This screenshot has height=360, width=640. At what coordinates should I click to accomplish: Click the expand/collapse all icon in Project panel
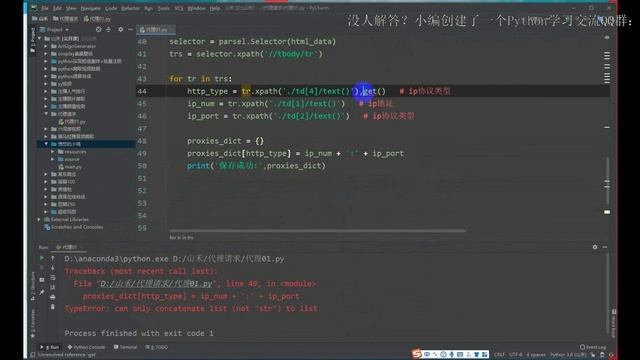pyautogui.click(x=108, y=29)
